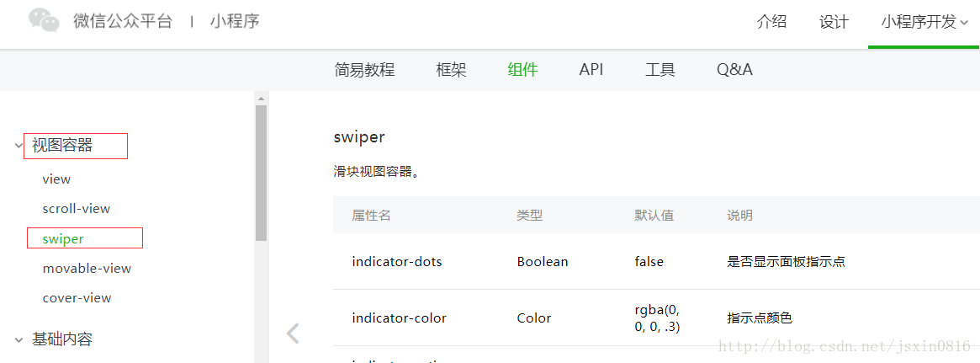The height and width of the screenshot is (363, 980).
Task: Open cover-view component page
Action: (77, 298)
